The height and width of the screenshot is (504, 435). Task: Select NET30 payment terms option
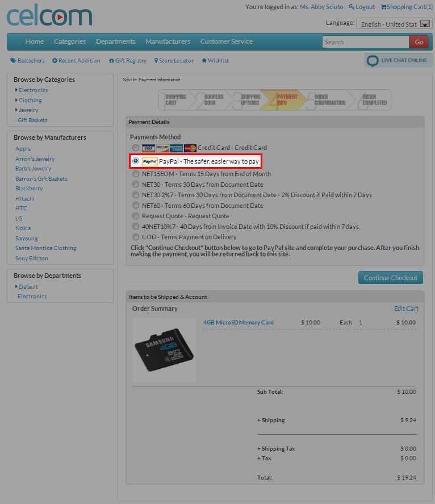pyautogui.click(x=136, y=185)
